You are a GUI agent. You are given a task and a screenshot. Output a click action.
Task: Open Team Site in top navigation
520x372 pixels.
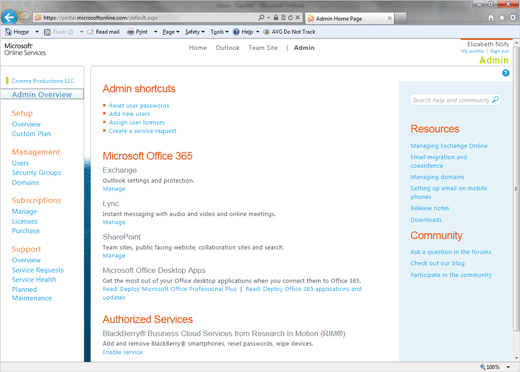(x=263, y=48)
